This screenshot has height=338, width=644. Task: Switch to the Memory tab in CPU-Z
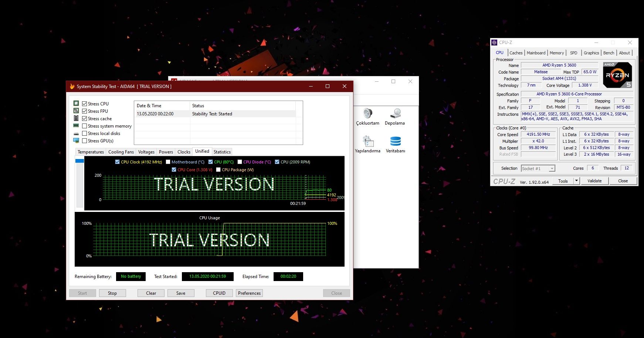(x=557, y=53)
